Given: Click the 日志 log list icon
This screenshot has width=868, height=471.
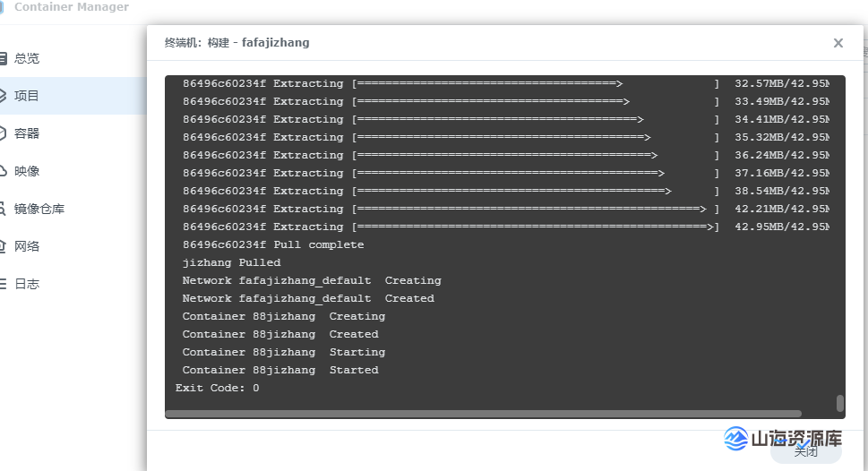Looking at the screenshot, I should 4,284.
